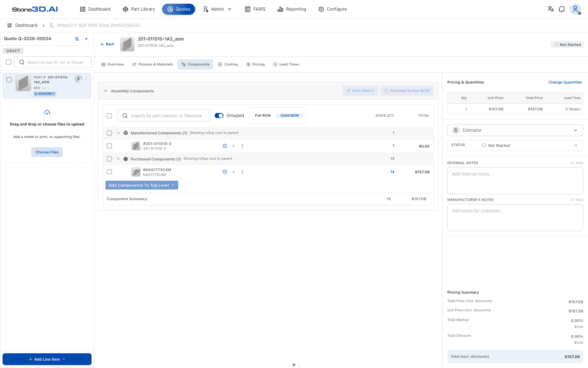Focus the Add internal notes field

[x=515, y=181]
